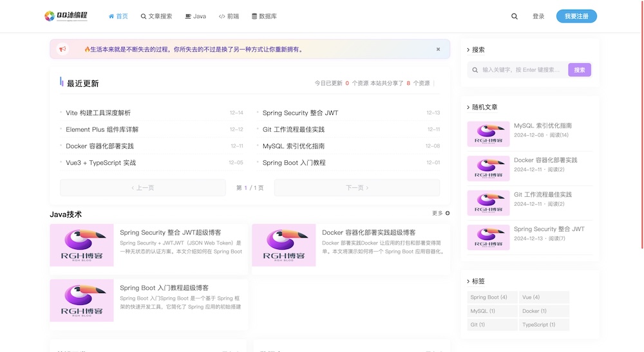
Task: Click sidebar thumbnail for MySQL 索引优化指南
Action: [488, 134]
